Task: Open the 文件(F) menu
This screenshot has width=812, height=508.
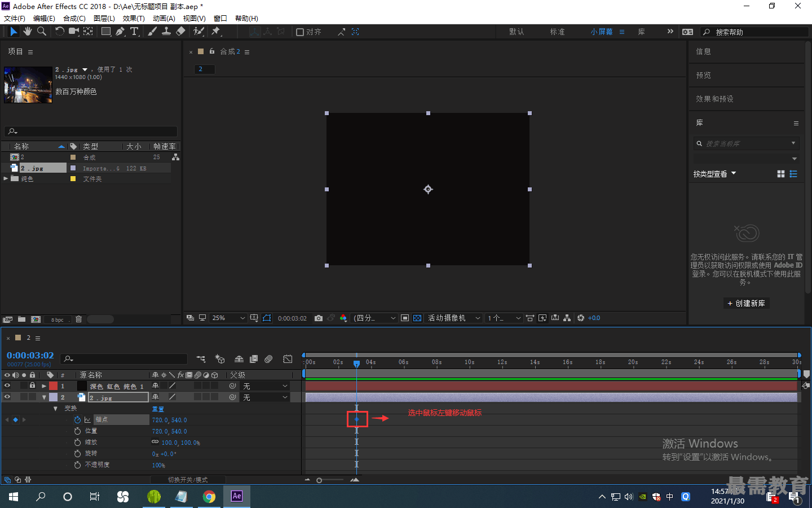Action: click(14, 18)
